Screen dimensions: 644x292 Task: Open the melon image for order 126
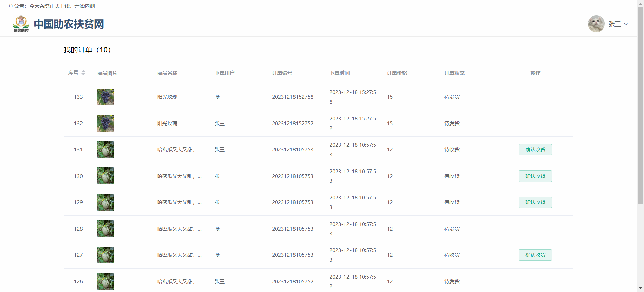(106, 281)
